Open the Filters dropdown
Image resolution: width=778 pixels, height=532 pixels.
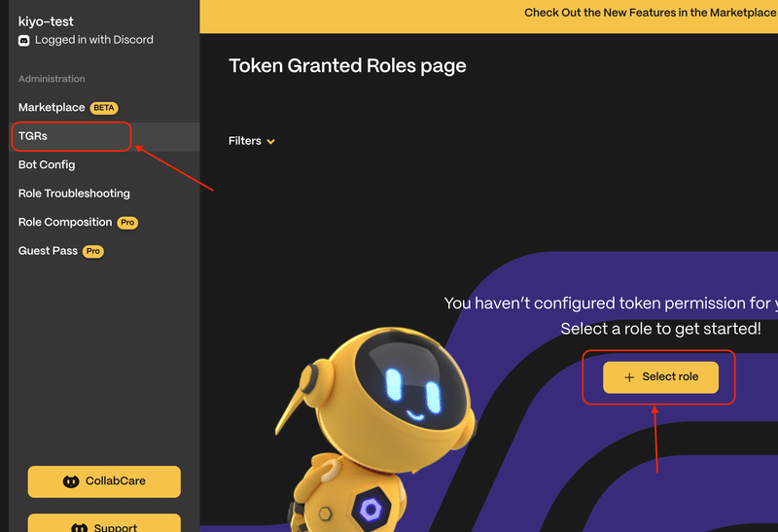(x=251, y=141)
